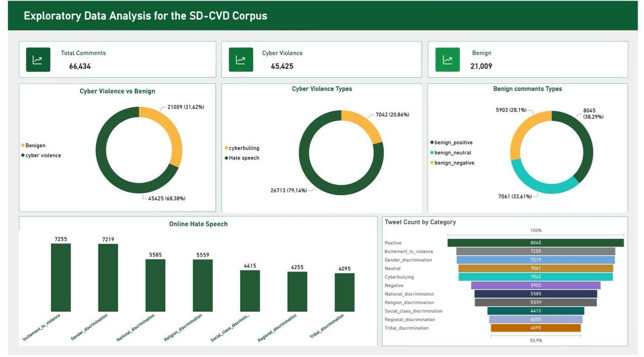This screenshot has width=644, height=357.
Task: Click the line chart icon on Benign card
Action: click(449, 58)
